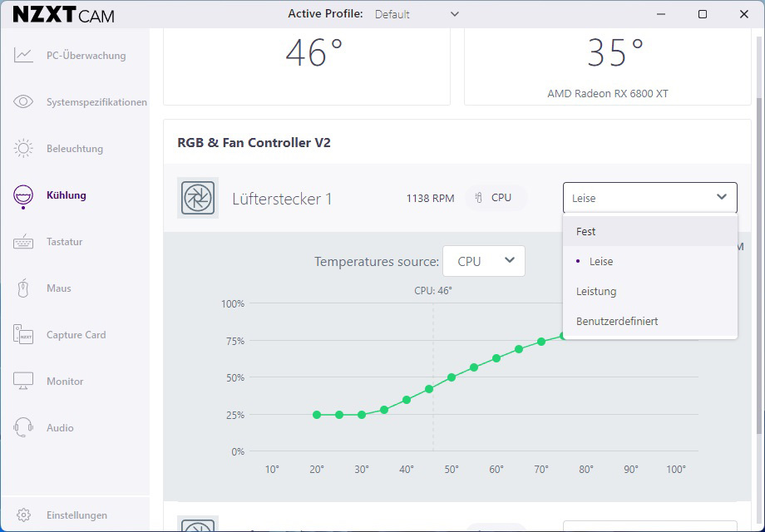The width and height of the screenshot is (765, 532).
Task: Click the Einstellungen gear icon
Action: pyautogui.click(x=23, y=515)
